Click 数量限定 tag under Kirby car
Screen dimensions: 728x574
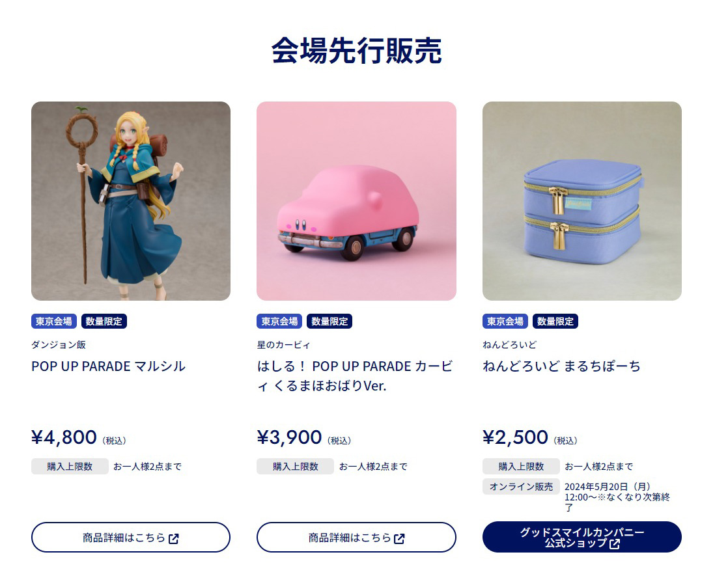pyautogui.click(x=329, y=321)
